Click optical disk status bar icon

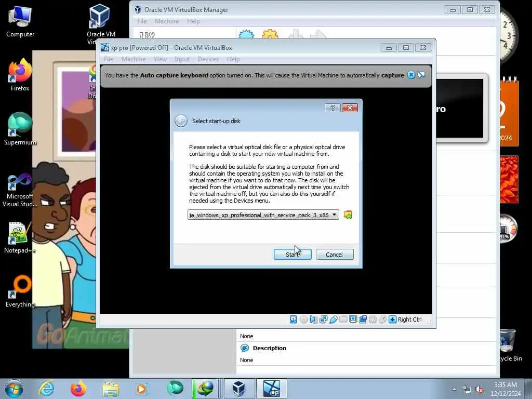coord(303,320)
